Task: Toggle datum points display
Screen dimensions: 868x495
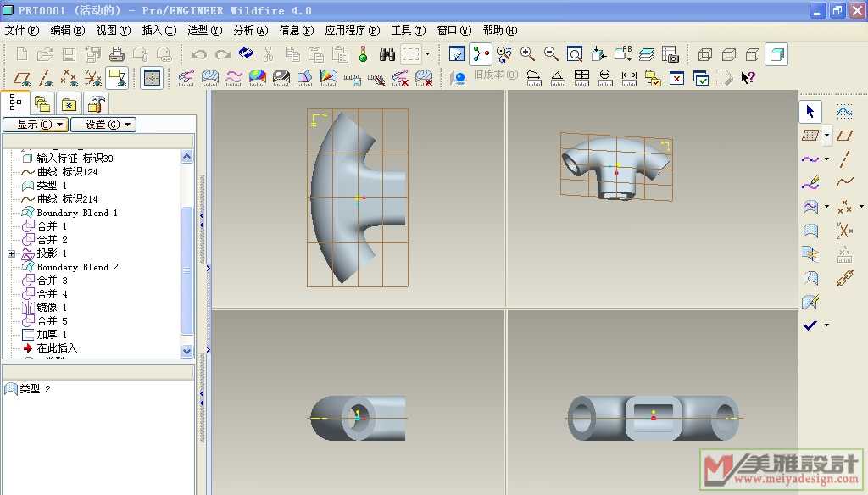Action: 70,78
